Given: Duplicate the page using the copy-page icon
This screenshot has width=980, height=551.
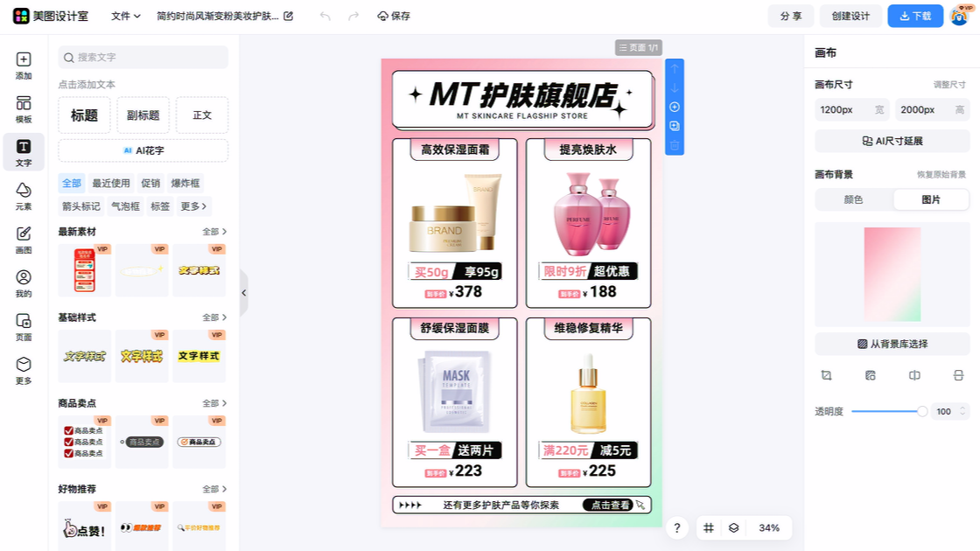Looking at the screenshot, I should pos(675,126).
